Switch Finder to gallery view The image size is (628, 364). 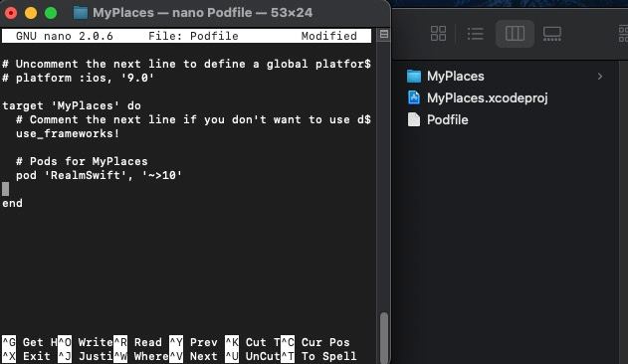click(552, 33)
